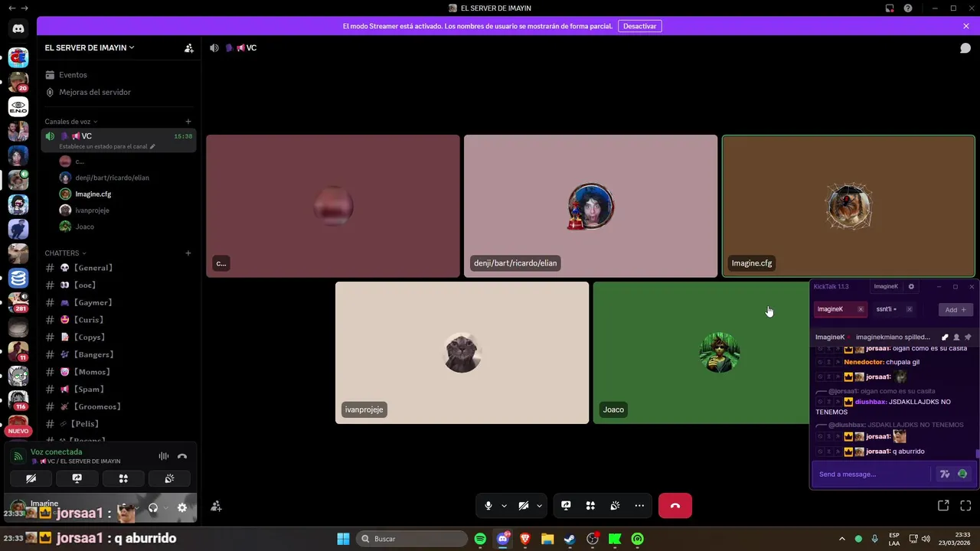Expand microphone input options arrow
This screenshot has height=551, width=980.
click(504, 506)
